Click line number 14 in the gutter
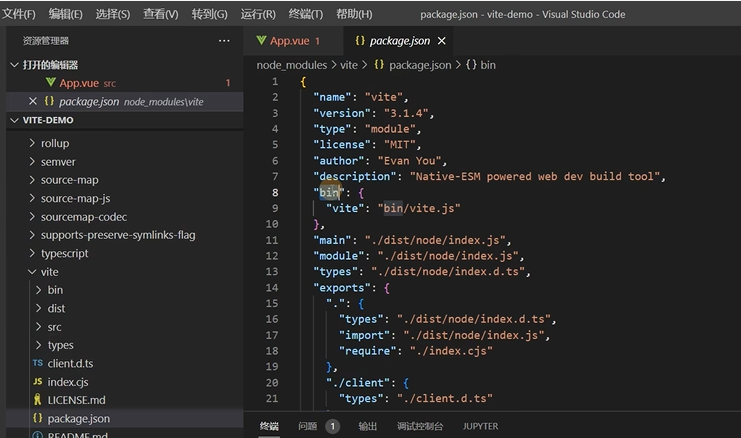The height and width of the screenshot is (438, 741). coord(272,287)
